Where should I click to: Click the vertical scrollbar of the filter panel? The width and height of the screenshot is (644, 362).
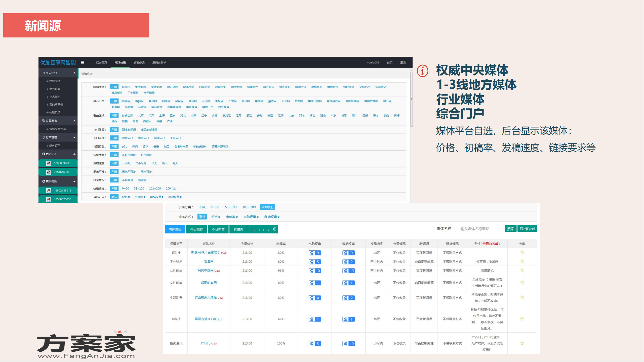411,99
